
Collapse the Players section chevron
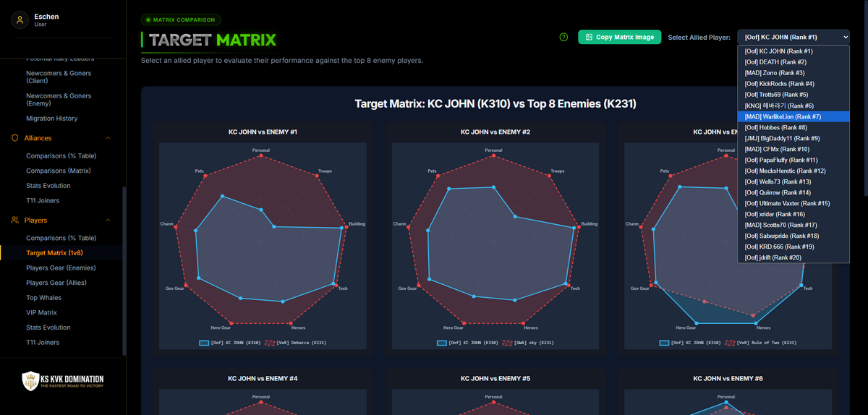pyautogui.click(x=109, y=220)
